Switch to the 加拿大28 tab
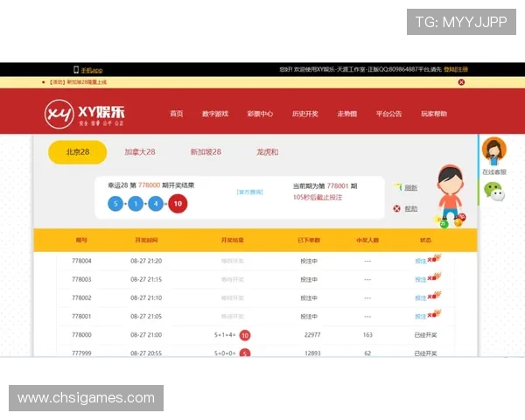525x420 pixels. pos(140,152)
